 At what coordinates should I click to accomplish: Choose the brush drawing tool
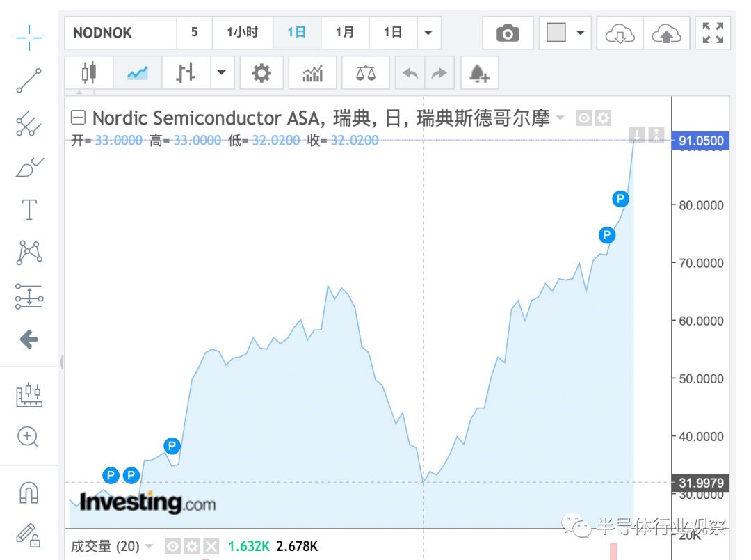tap(29, 168)
